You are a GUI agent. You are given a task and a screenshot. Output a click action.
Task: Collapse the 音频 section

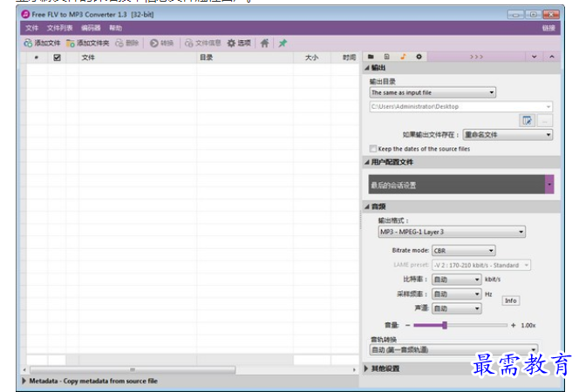(x=367, y=206)
